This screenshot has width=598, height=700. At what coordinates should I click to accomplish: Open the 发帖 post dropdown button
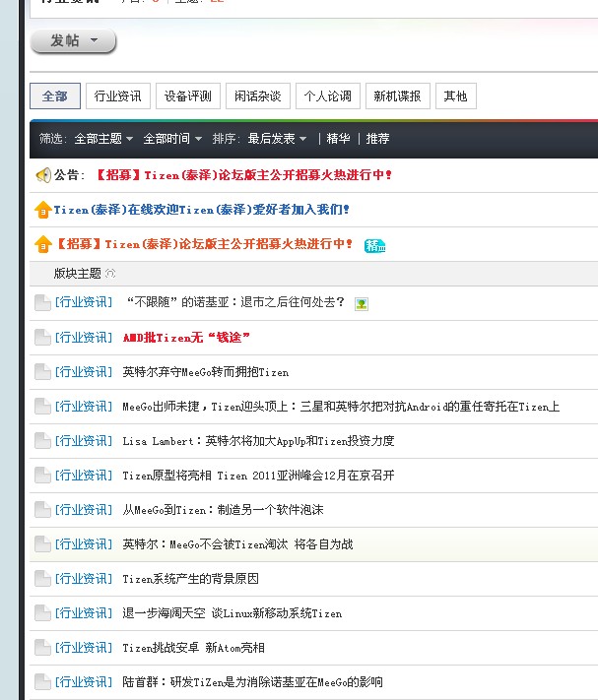coord(73,41)
